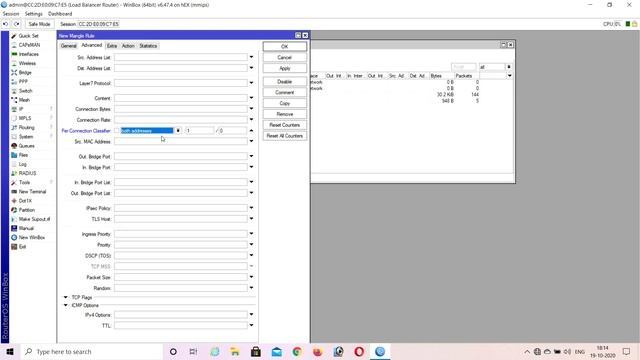Screen dimensions: 640x360
Task: Click the Comment button
Action: (284, 93)
